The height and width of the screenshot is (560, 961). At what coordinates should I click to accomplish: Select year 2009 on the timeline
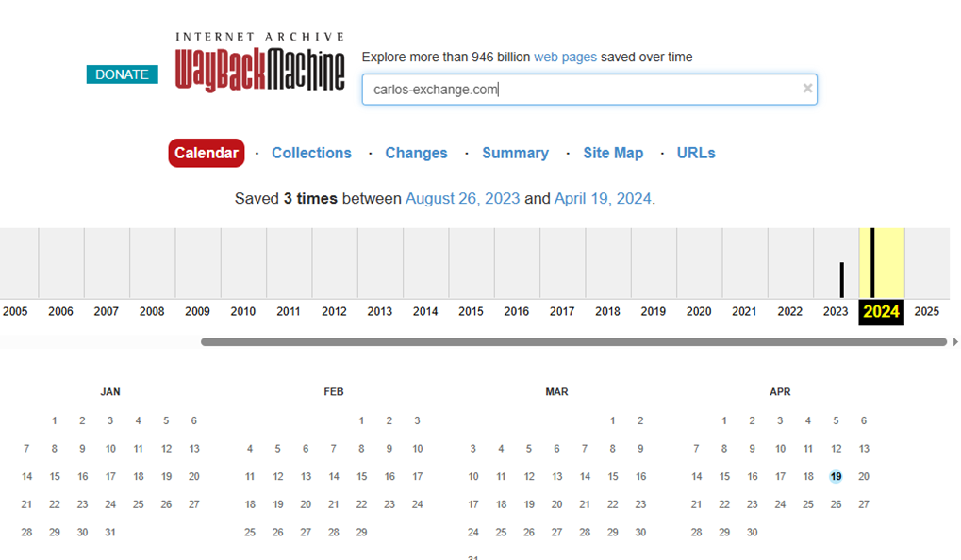[197, 311]
